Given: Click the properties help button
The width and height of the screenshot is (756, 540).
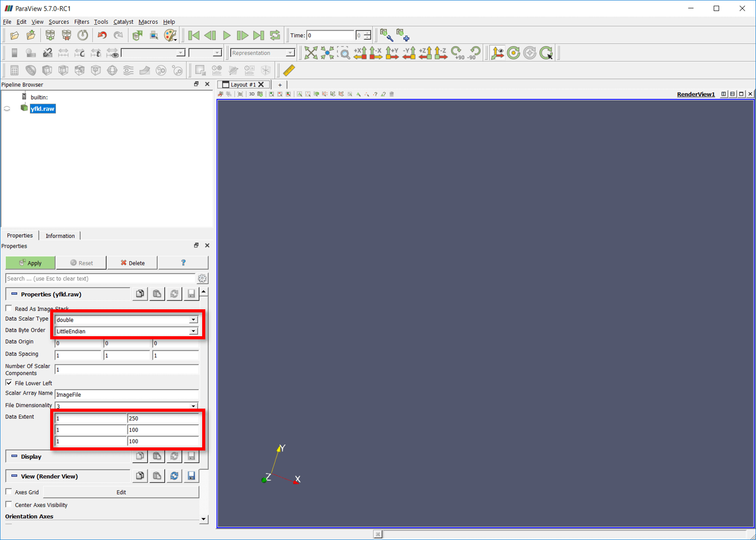Looking at the screenshot, I should point(183,263).
